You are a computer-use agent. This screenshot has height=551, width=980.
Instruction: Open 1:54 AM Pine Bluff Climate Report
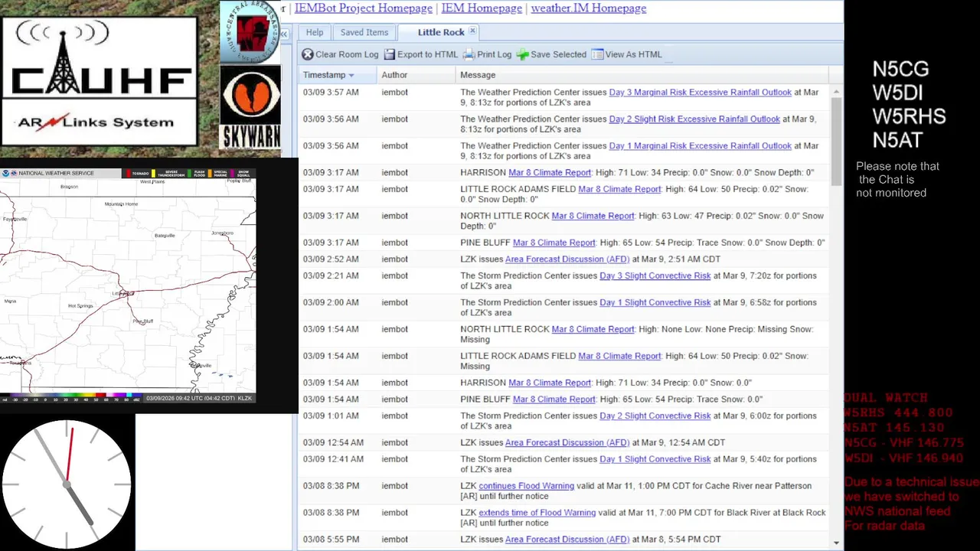(554, 399)
